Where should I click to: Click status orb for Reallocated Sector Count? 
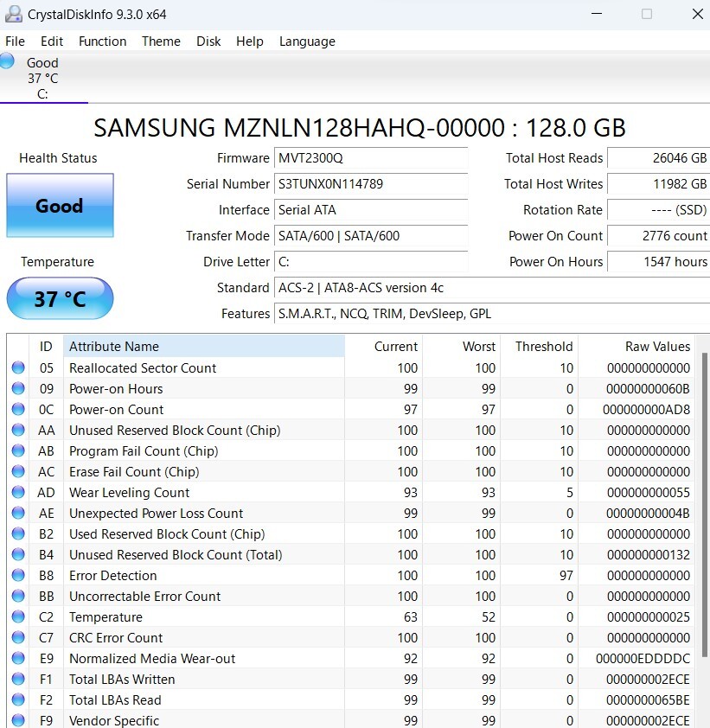pyautogui.click(x=18, y=368)
